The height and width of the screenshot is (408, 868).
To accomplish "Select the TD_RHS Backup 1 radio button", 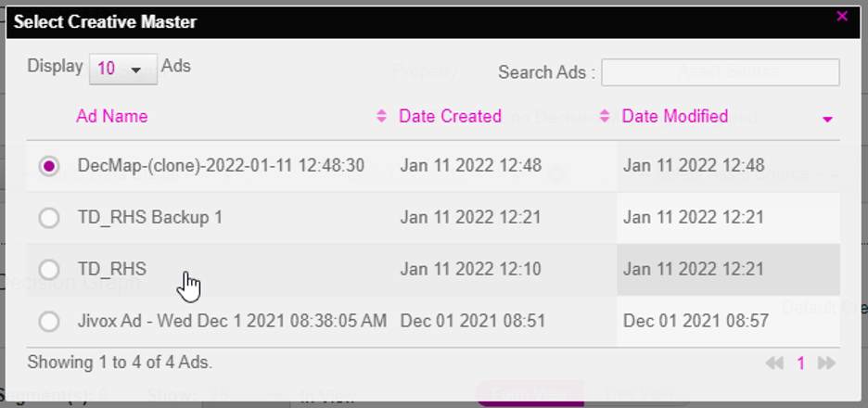I will pos(49,218).
